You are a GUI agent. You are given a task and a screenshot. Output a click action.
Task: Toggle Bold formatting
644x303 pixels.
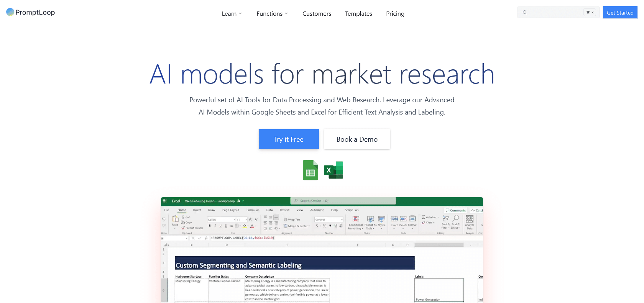(210, 226)
